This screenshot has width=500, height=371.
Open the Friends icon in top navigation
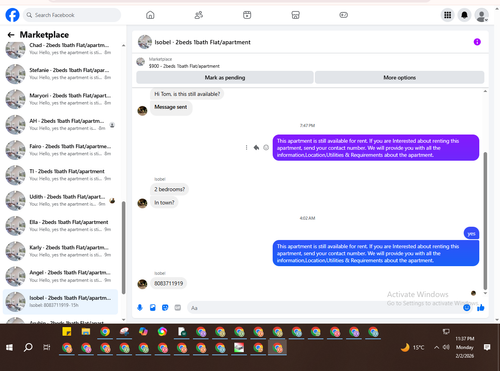[199, 15]
